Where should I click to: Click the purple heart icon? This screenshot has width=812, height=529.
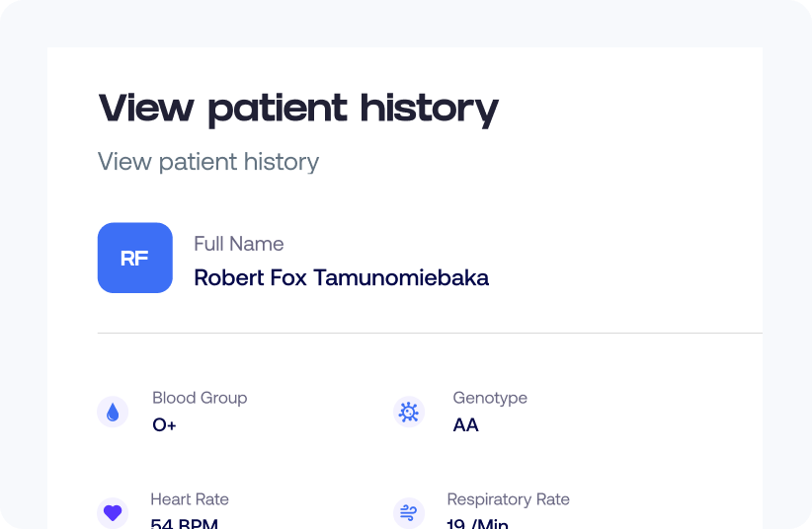[113, 512]
